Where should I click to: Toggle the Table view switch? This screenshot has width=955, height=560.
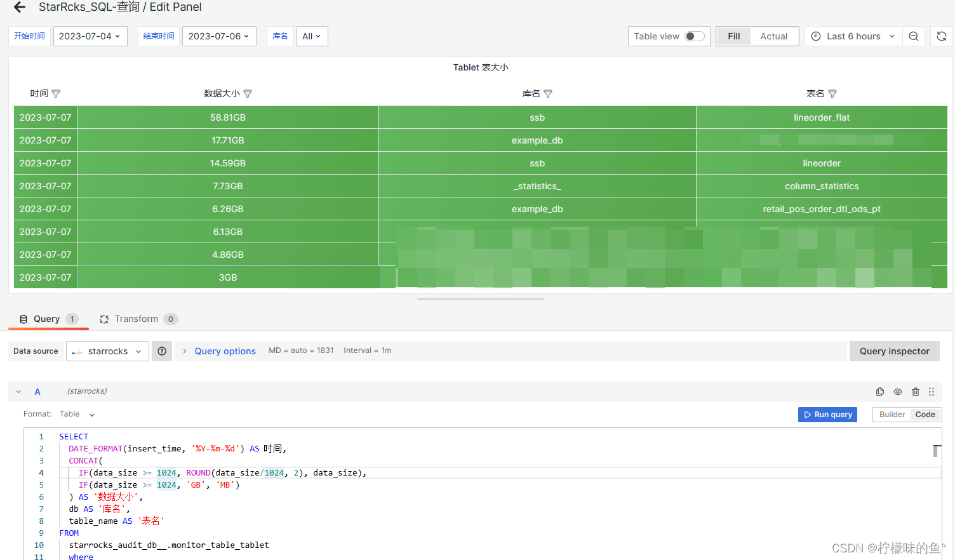(x=693, y=36)
